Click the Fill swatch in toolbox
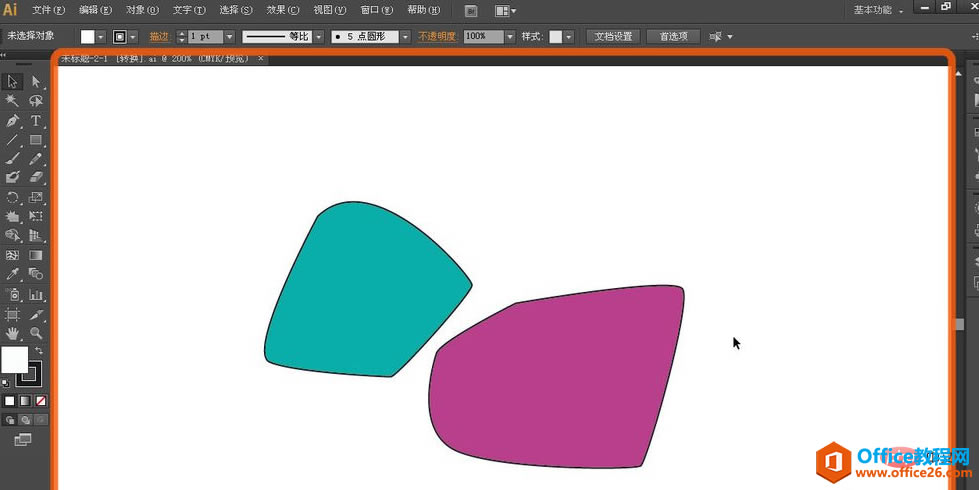Viewport: 979px width, 490px height. pyautogui.click(x=14, y=360)
